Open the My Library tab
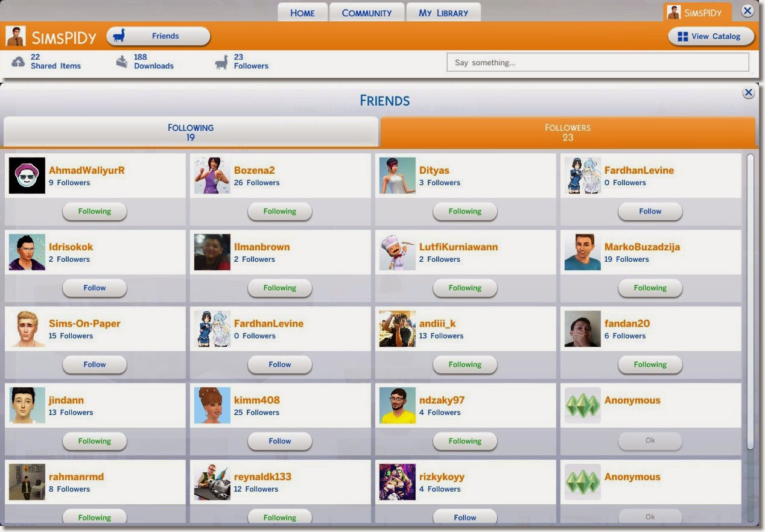This screenshot has height=532, width=765. pos(443,13)
